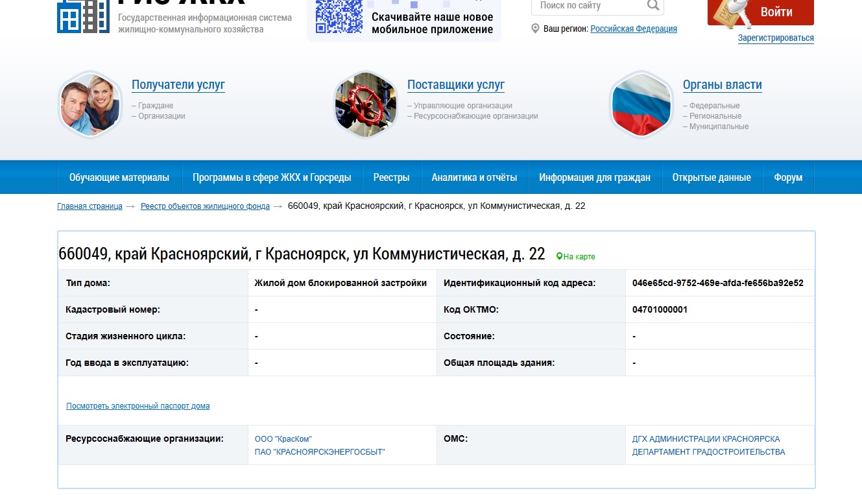The height and width of the screenshot is (504, 862).
Task: Open ООО "КрасКом" organization link
Action: click(x=283, y=439)
